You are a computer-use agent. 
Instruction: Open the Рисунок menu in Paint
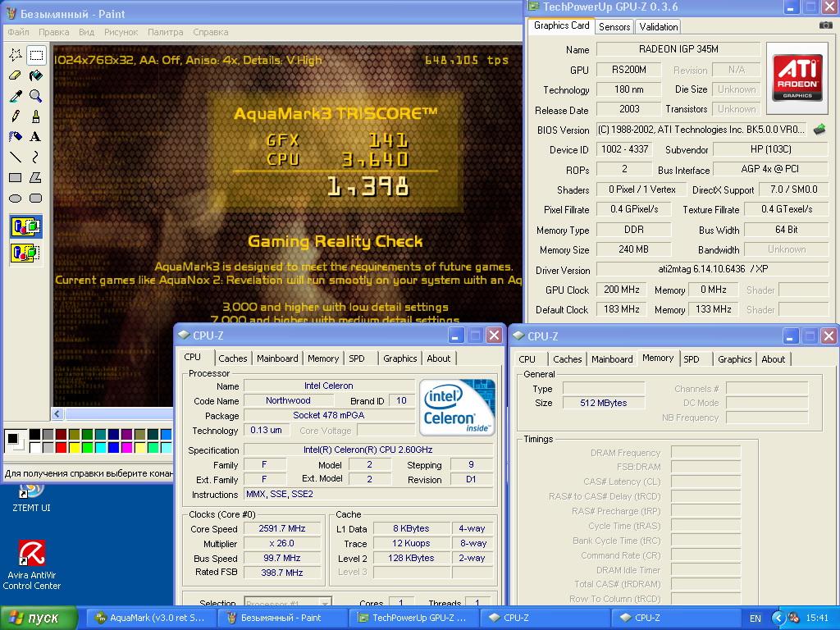[x=121, y=32]
